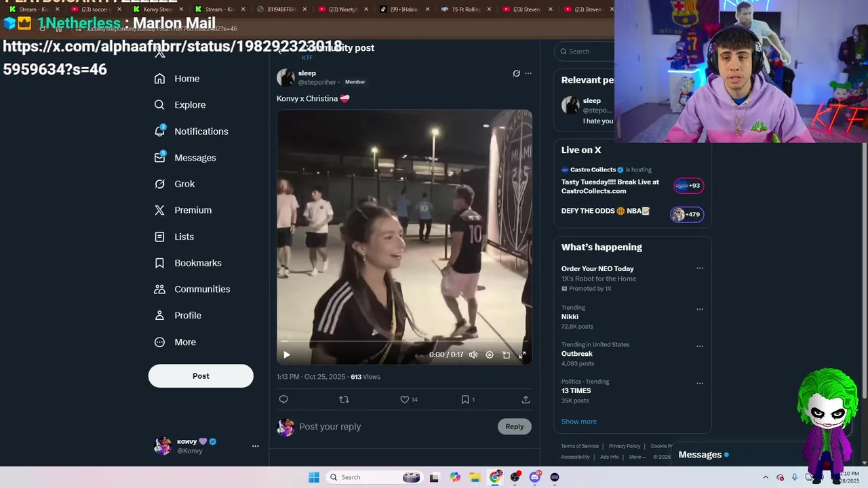The width and height of the screenshot is (868, 488).
Task: Click the 'Post your reply' field
Action: [395, 426]
